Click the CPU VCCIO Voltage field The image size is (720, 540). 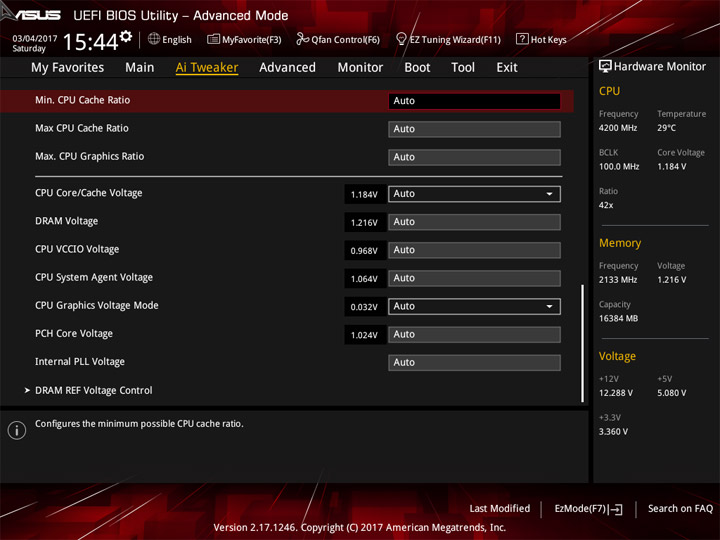(x=474, y=250)
